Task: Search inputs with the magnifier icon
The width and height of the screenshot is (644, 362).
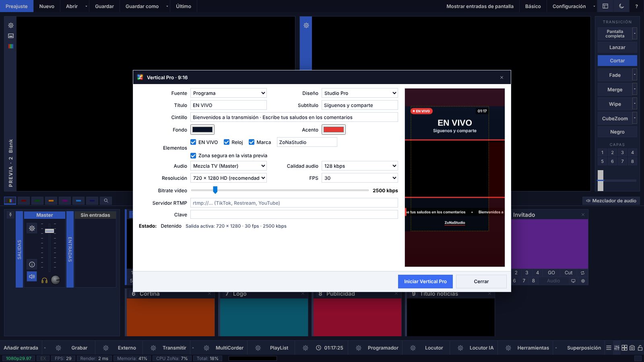Action: click(106, 200)
